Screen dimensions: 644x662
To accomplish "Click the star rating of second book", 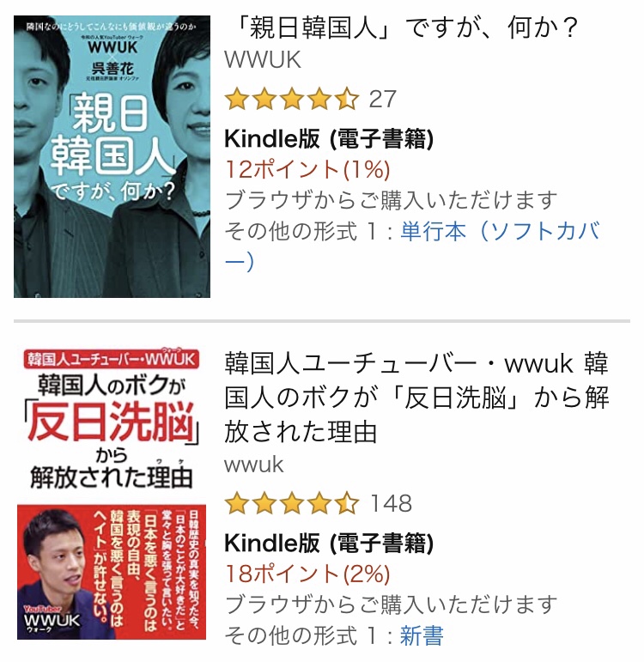I will click(292, 503).
